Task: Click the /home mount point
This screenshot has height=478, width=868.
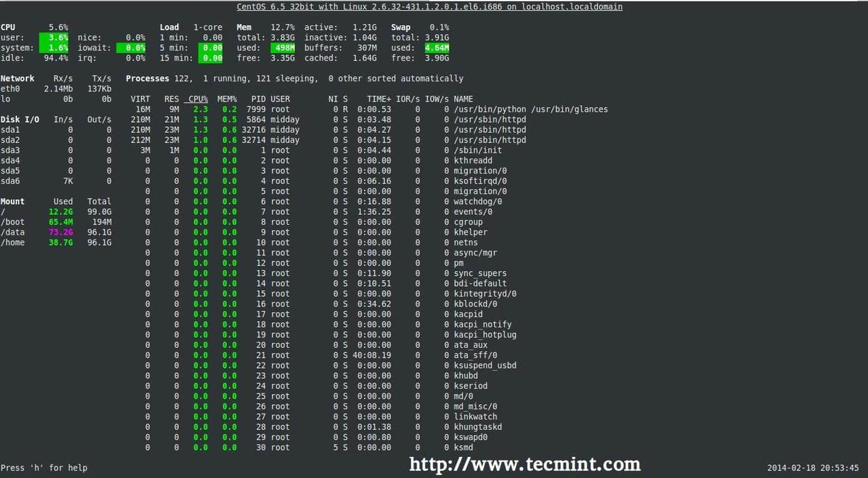Action: pyautogui.click(x=13, y=243)
